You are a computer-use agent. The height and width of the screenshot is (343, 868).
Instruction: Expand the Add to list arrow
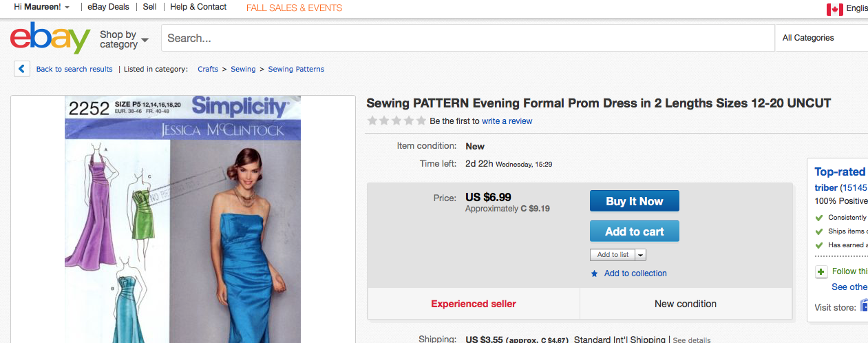tap(640, 255)
